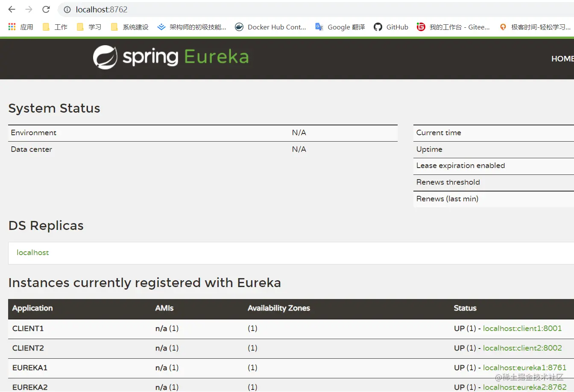Open the 极客时间 bookmark
This screenshot has height=392, width=574.
[x=535, y=27]
